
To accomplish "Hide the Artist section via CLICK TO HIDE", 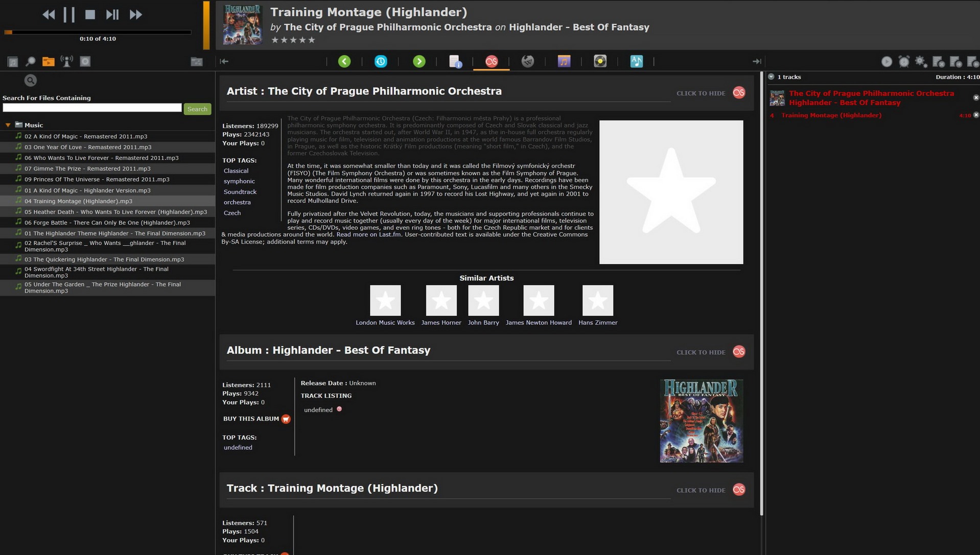I will [701, 93].
